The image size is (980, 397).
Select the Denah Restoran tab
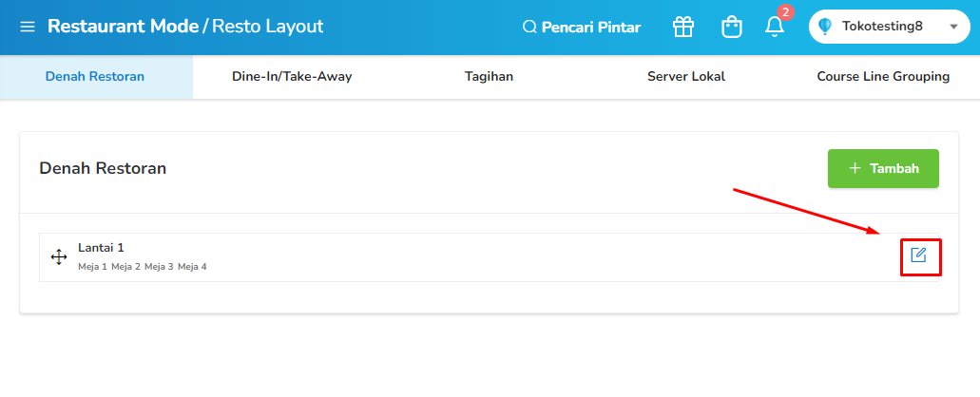tap(95, 77)
